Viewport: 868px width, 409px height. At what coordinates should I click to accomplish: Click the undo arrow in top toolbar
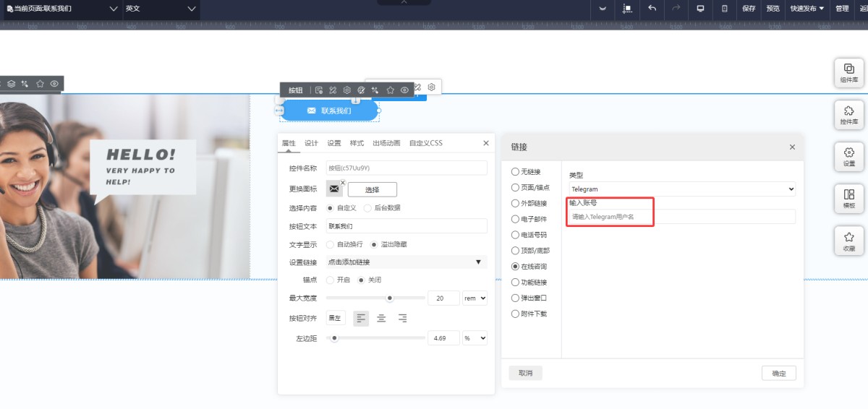652,9
